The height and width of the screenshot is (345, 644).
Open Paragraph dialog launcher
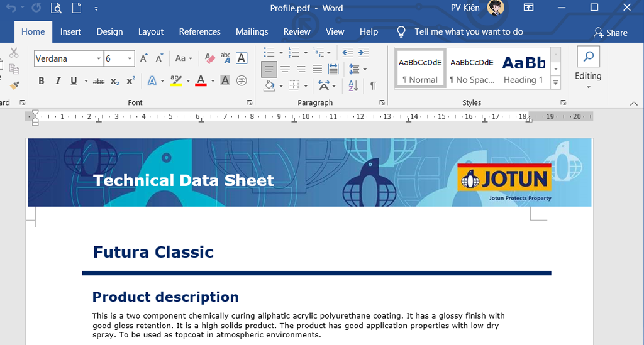(382, 102)
